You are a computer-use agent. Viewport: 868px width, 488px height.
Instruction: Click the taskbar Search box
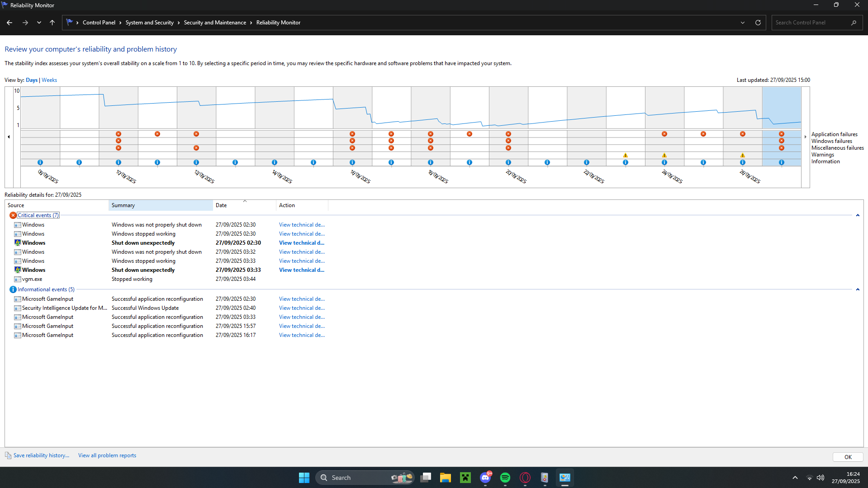click(x=365, y=478)
